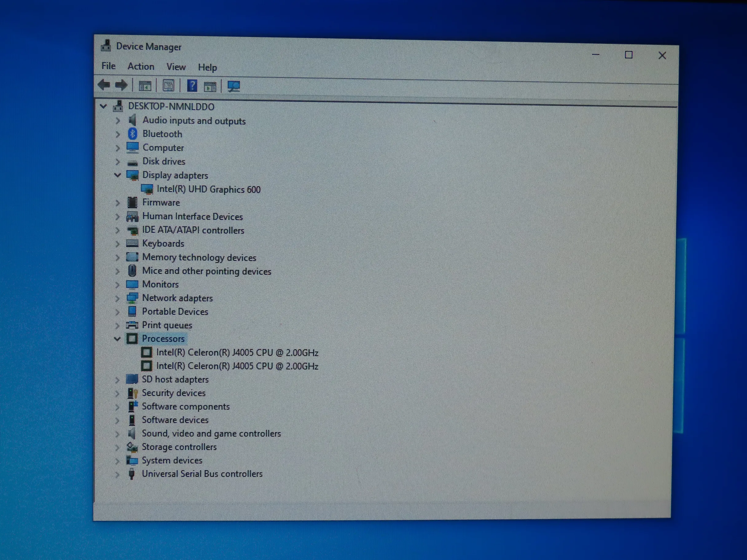Expand the Monitors category
Viewport: 747px width, 560px height.
coord(117,285)
